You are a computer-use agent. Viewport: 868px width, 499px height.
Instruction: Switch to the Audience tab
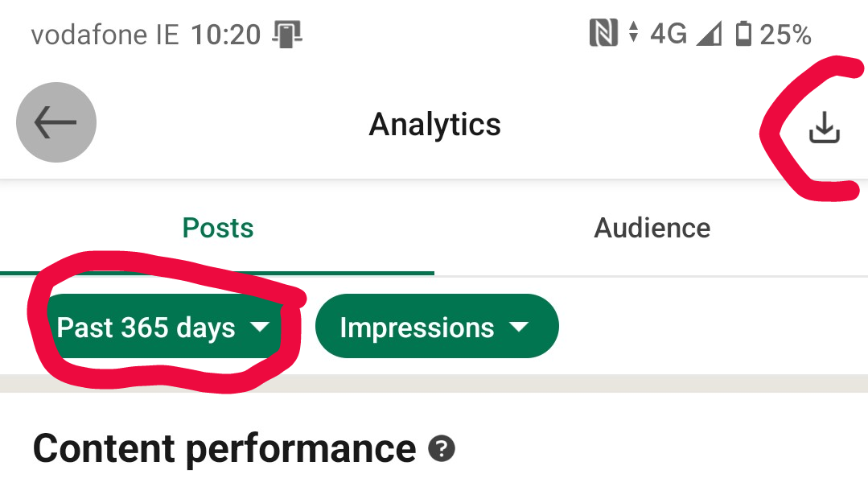click(x=652, y=228)
